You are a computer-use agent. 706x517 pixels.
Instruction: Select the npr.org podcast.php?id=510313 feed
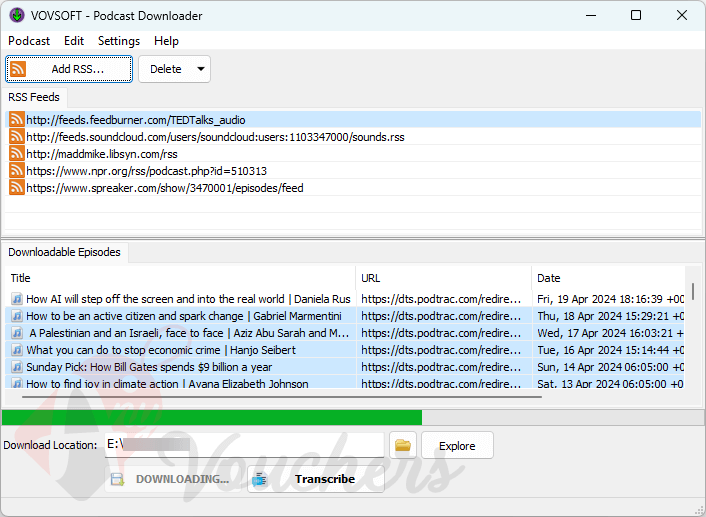pyautogui.click(x=353, y=171)
